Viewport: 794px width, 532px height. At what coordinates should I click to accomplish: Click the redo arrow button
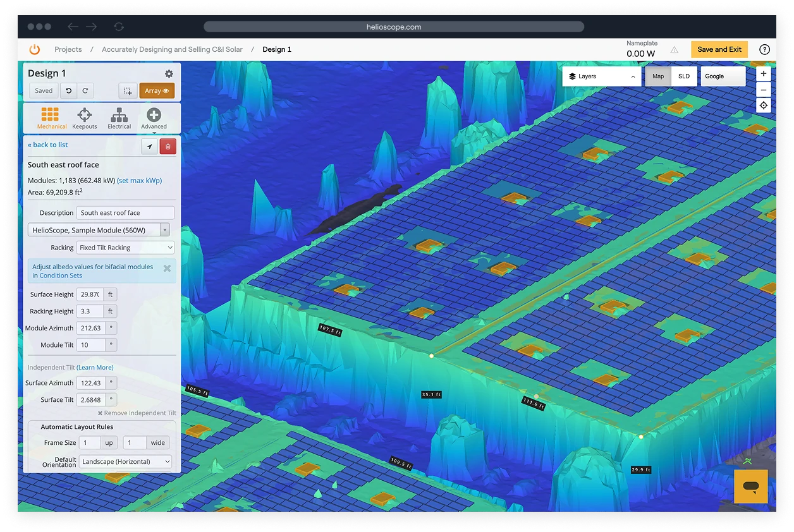(x=85, y=90)
